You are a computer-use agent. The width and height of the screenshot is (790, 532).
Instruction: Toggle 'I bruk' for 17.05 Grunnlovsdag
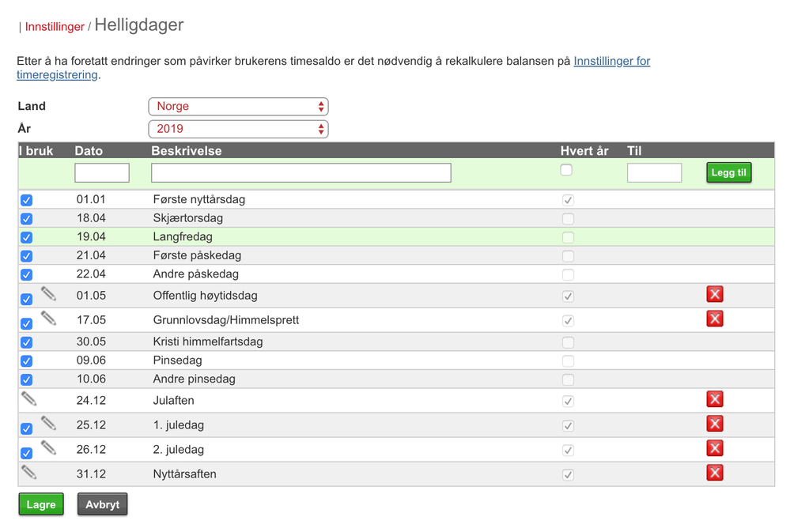click(27, 323)
